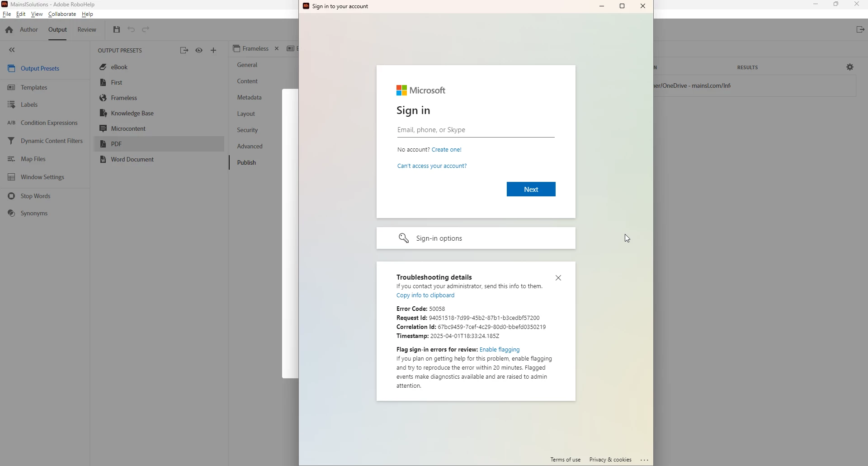Open the Frameless preset tab

click(x=251, y=49)
